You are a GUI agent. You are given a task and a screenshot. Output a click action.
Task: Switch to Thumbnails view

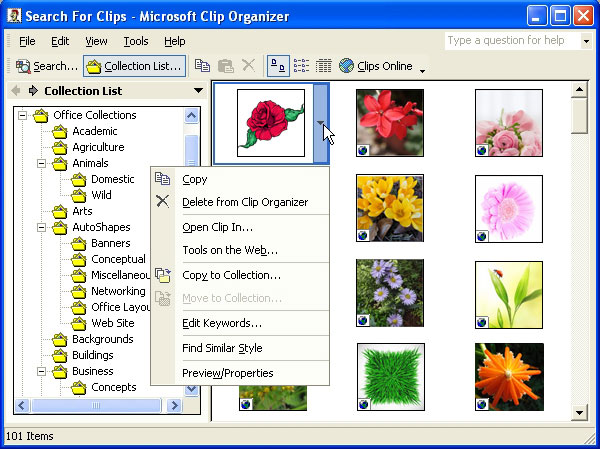point(278,66)
